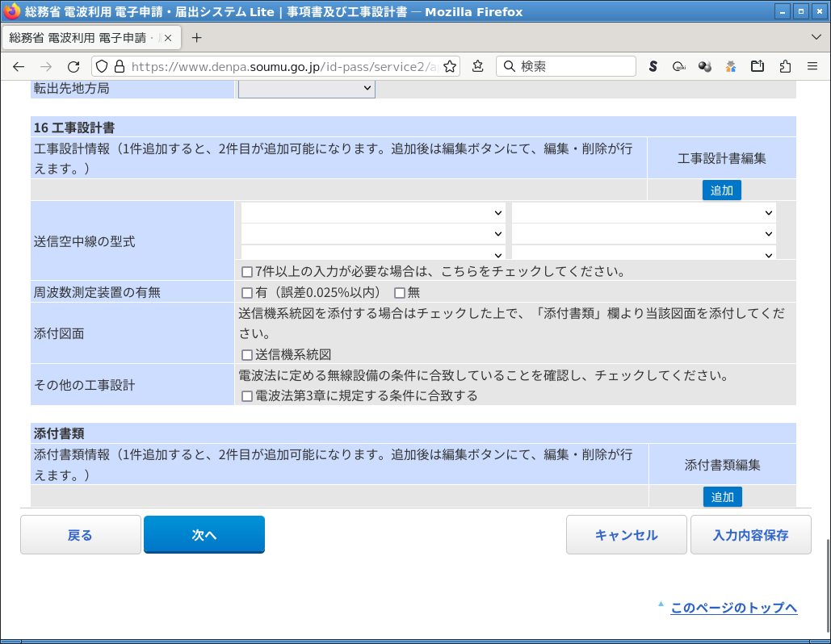
Task: Click the list all tabs chevron
Action: 816,38
